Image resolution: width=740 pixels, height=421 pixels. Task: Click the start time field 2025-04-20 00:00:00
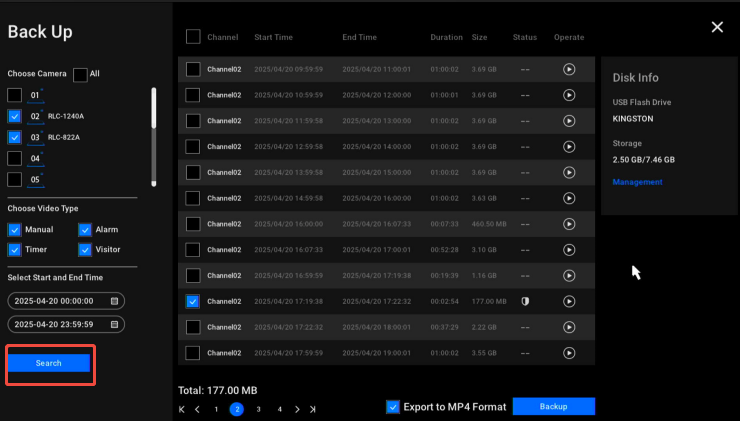(x=66, y=301)
